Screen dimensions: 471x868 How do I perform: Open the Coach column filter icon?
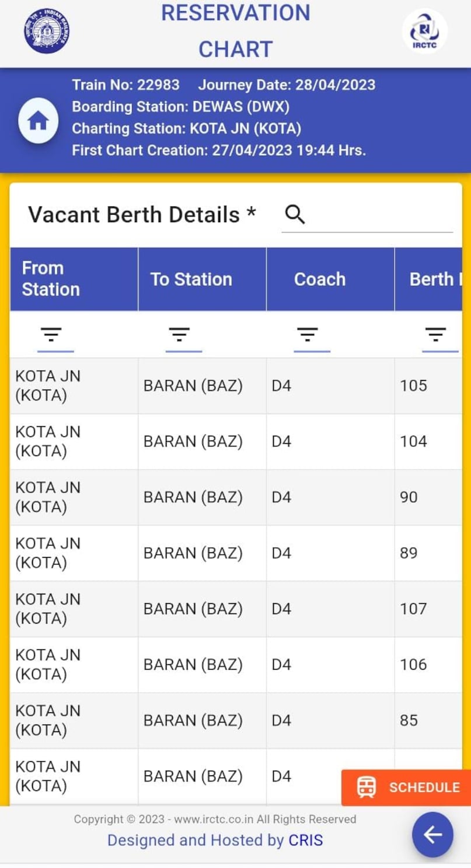[308, 334]
